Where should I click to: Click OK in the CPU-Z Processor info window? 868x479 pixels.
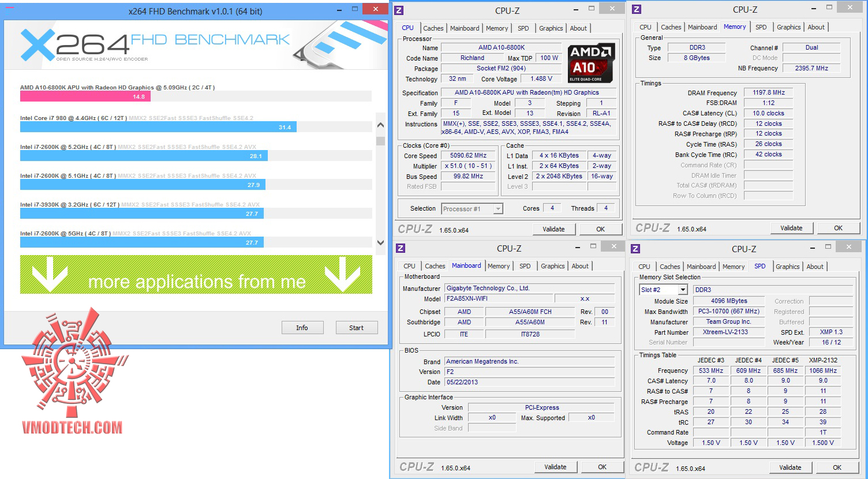coord(600,229)
